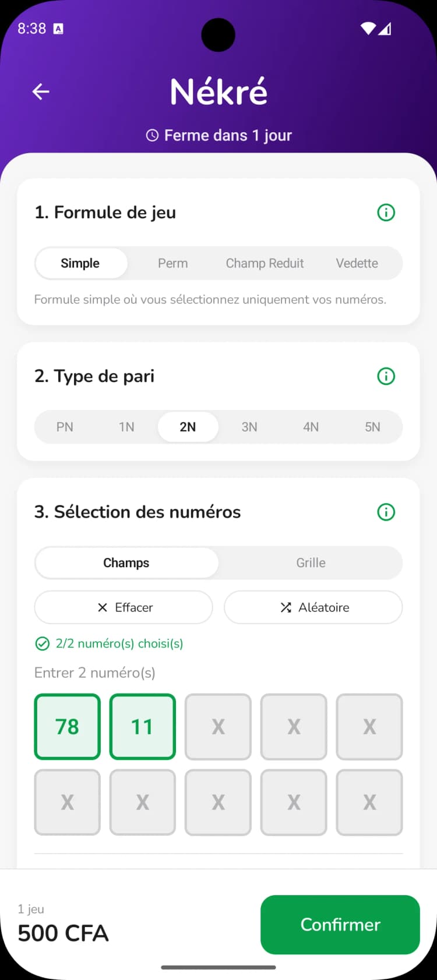Switch number selection to Grille view
437x980 pixels.
[x=311, y=562]
